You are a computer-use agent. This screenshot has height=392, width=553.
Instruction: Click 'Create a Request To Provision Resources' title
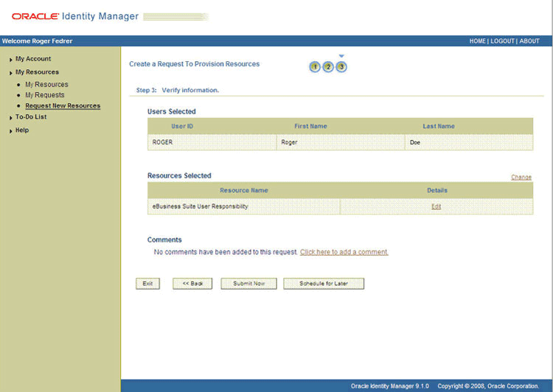[x=195, y=64]
